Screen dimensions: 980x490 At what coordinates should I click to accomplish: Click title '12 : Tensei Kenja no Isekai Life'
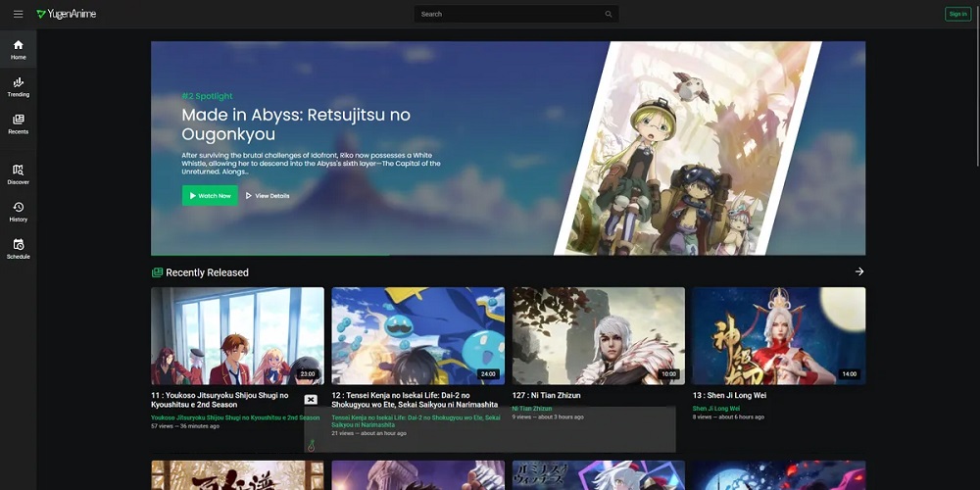tap(415, 400)
